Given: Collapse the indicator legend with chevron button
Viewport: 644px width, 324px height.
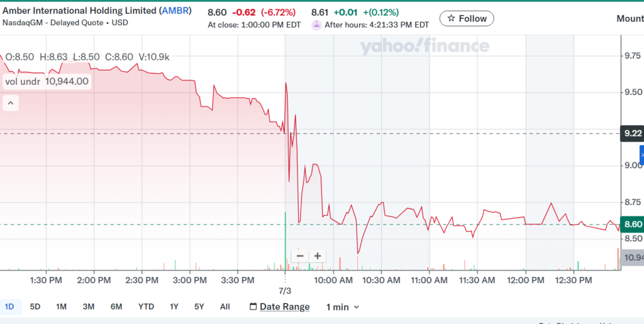Looking at the screenshot, I should pos(10,103).
